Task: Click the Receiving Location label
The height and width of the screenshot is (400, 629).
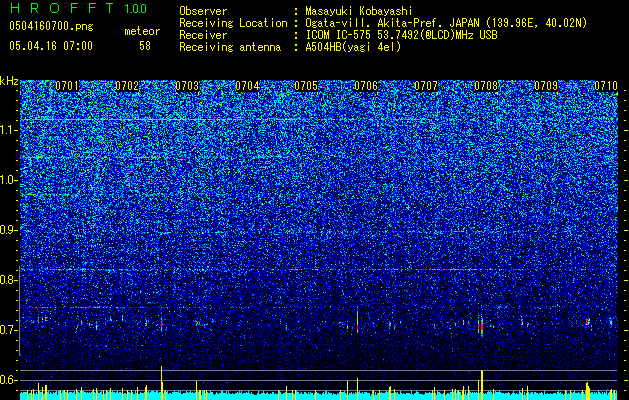Action: pos(233,23)
